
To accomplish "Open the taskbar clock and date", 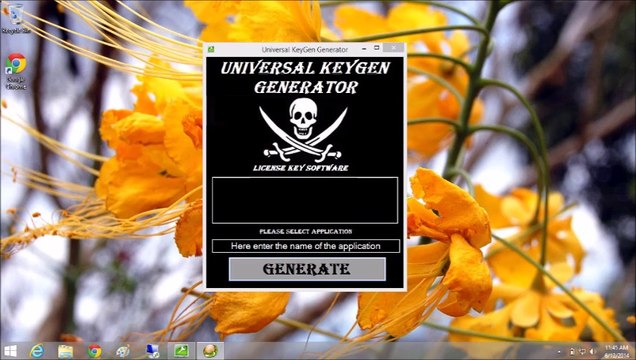I will tap(617, 351).
